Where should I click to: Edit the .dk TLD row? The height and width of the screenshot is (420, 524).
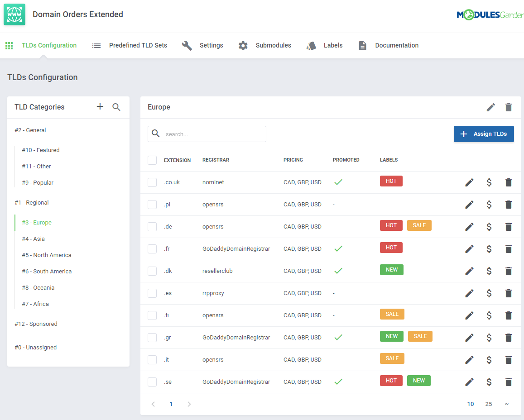coord(469,271)
